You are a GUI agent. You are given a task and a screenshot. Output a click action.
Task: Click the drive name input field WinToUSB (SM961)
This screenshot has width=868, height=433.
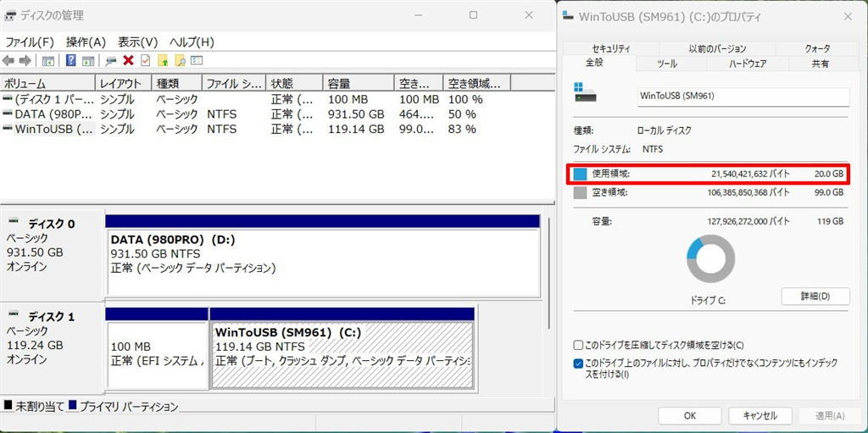click(x=743, y=97)
